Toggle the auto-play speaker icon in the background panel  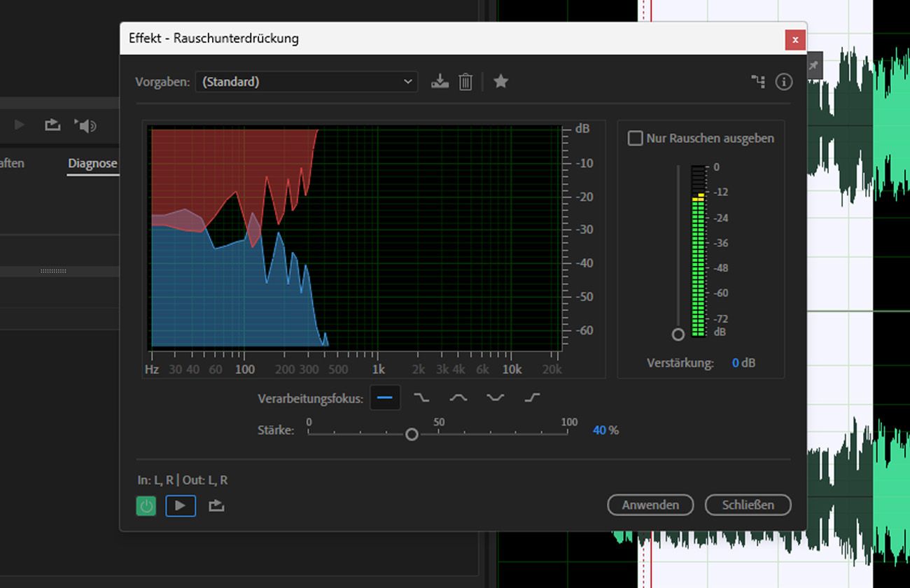click(85, 125)
